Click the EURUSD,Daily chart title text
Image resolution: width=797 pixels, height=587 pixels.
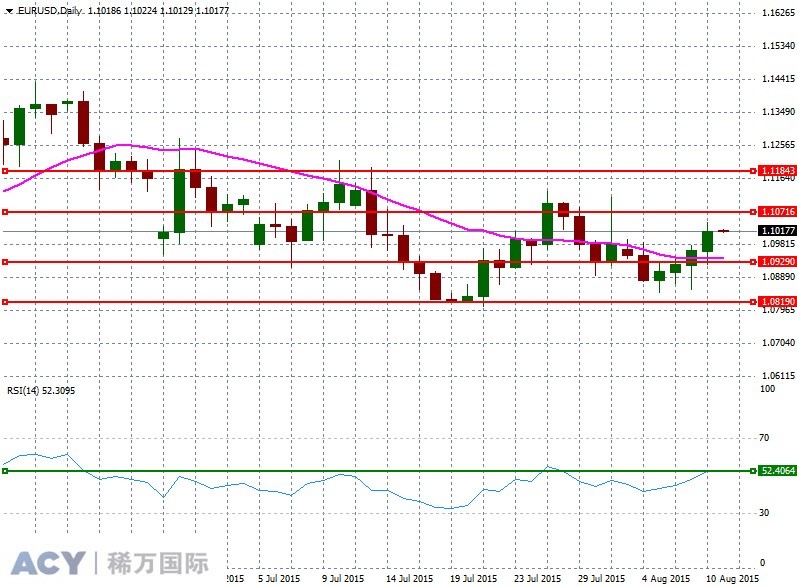49,11
